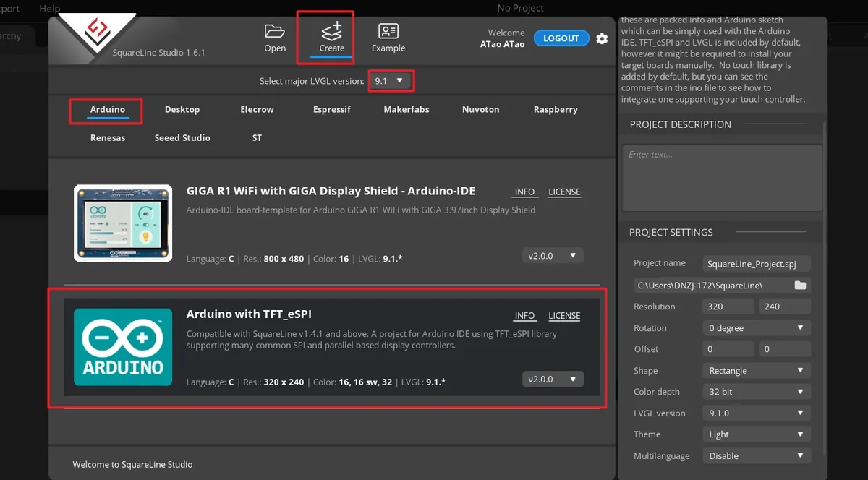Switch to the Elecrow vendor tab
The image size is (868, 480).
click(x=257, y=110)
